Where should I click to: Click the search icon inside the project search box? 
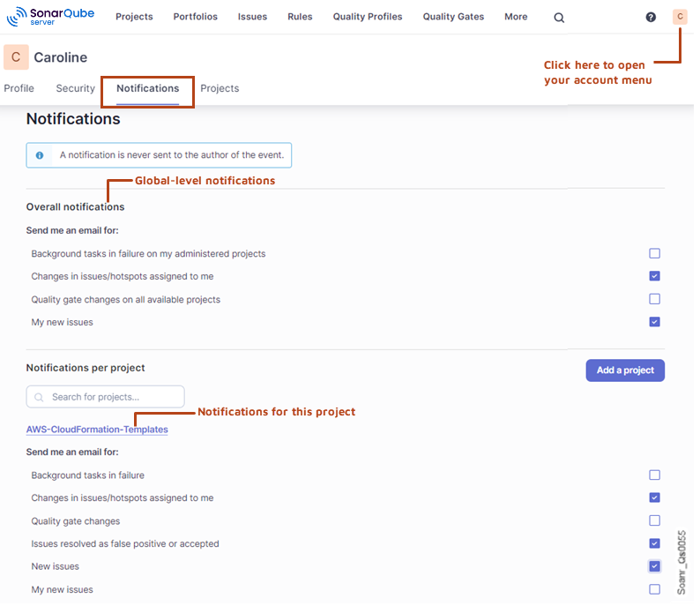(40, 400)
